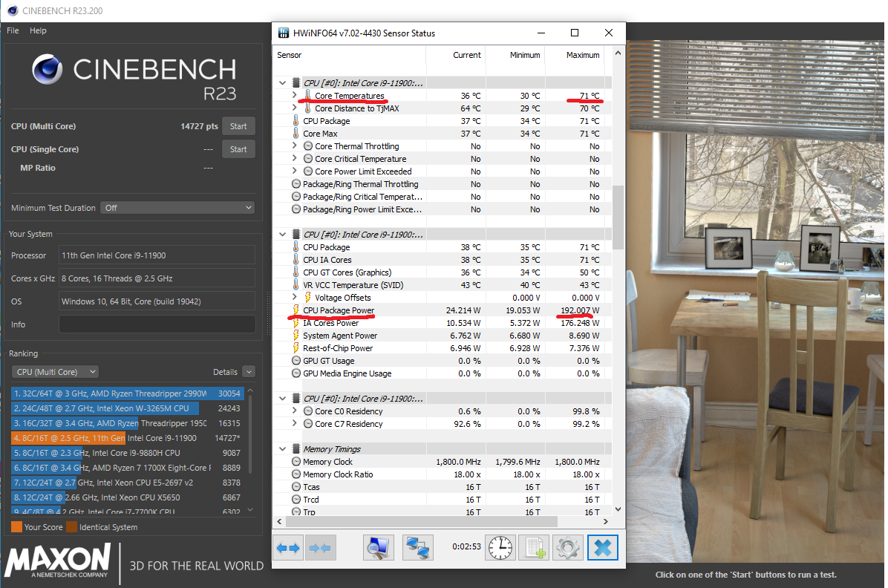Click the expand columns arrows button in HWiNFO

point(287,548)
